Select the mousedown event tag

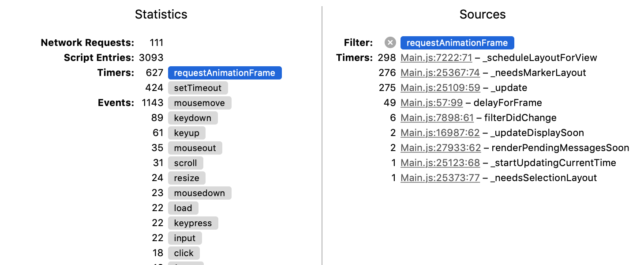click(x=200, y=193)
